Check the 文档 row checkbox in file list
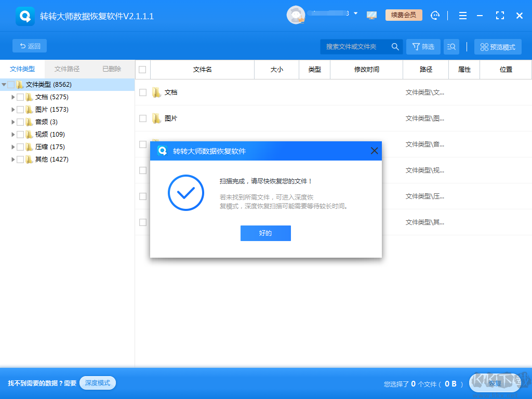This screenshot has height=399, width=532. 143,92
